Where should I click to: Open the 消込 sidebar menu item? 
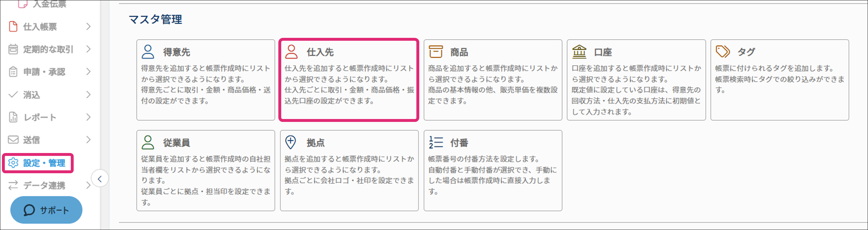[31, 95]
